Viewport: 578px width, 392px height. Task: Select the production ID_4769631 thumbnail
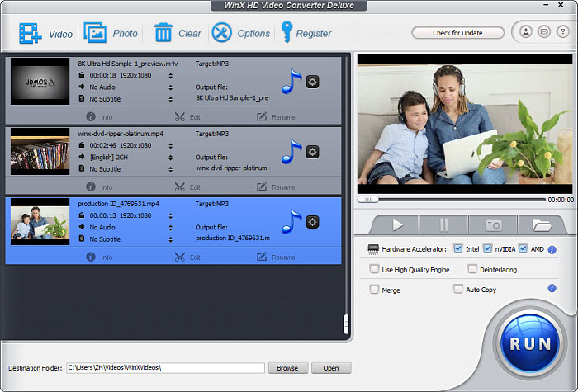pyautogui.click(x=40, y=221)
